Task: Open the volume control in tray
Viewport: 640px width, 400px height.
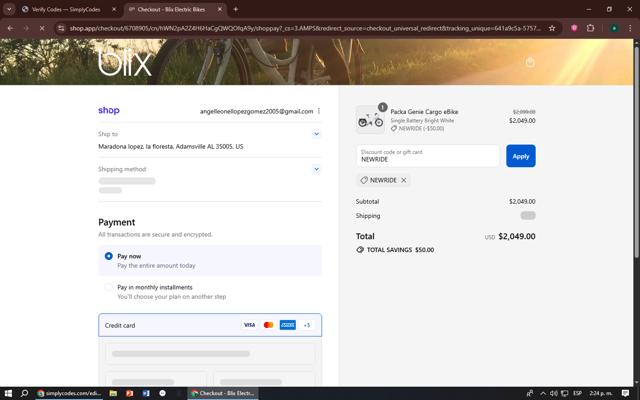Action: pyautogui.click(x=553, y=393)
